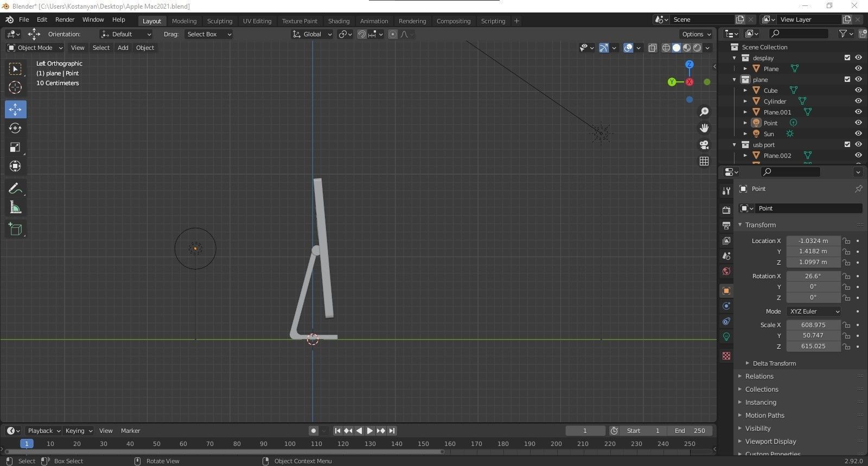
Task: Click the red X axis on gizmo
Action: [690, 82]
